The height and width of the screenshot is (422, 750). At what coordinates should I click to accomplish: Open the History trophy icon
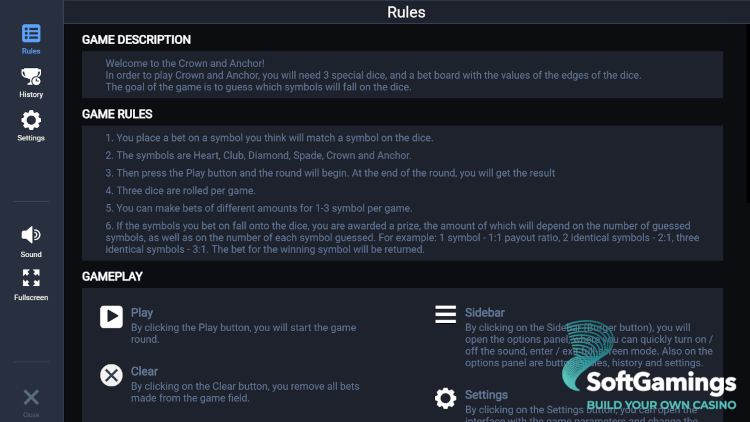point(31,77)
